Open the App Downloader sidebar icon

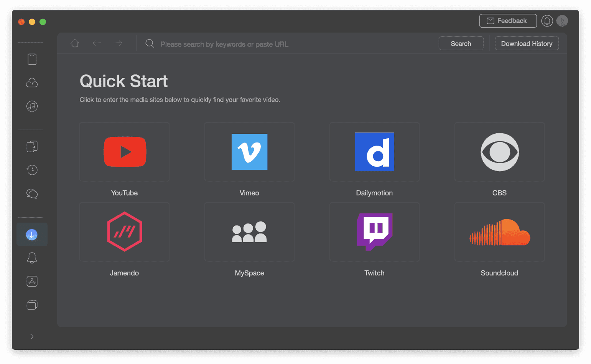pos(32,281)
